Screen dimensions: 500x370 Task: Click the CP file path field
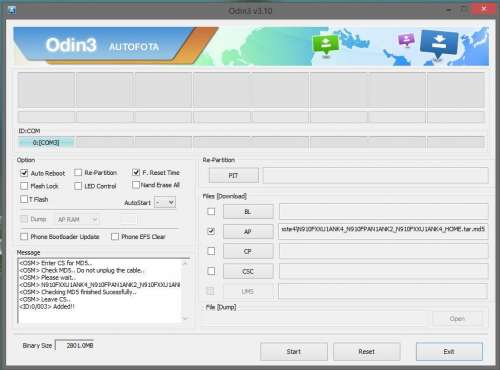[x=383, y=251]
